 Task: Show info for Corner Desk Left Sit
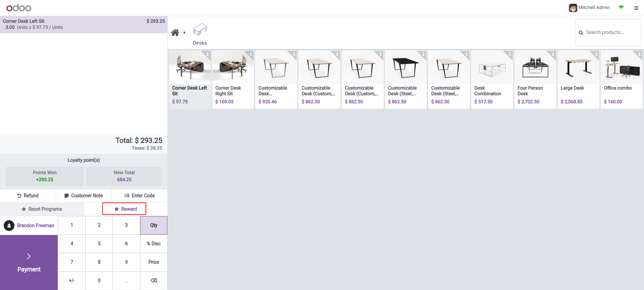208,54
